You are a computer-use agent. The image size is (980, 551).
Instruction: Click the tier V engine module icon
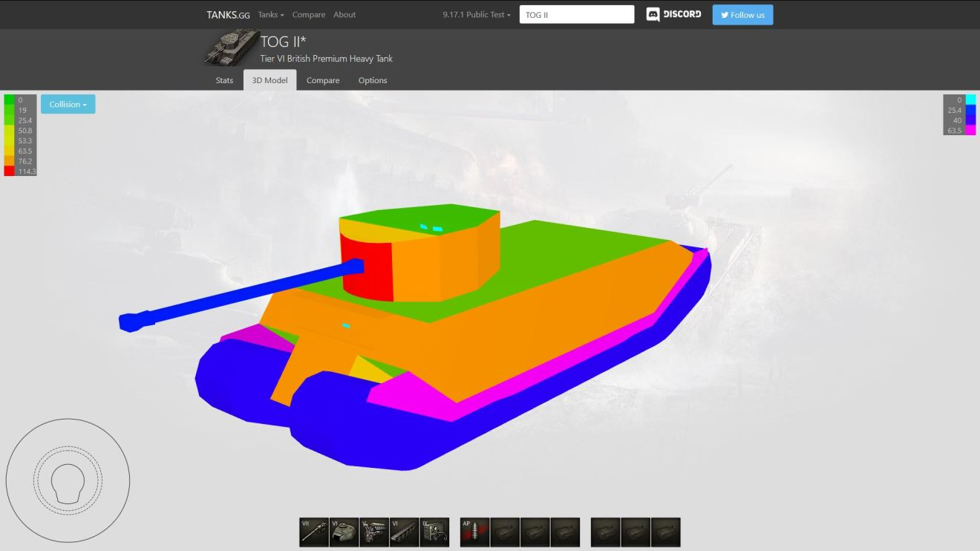pos(374,532)
